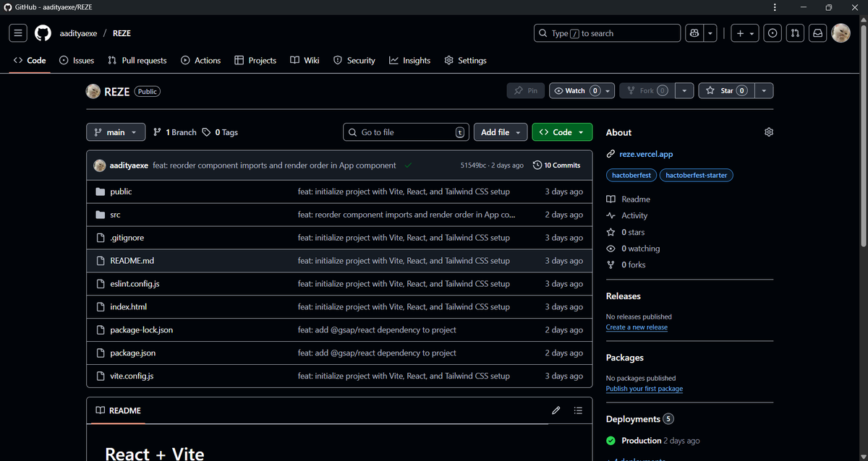Image resolution: width=868 pixels, height=461 pixels.
Task: Expand the main branch dropdown
Action: [x=116, y=132]
